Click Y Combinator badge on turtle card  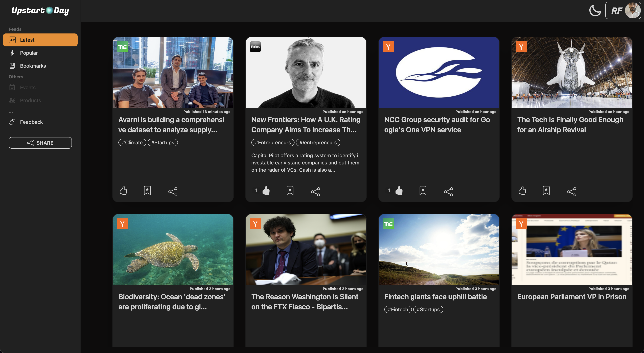122,224
